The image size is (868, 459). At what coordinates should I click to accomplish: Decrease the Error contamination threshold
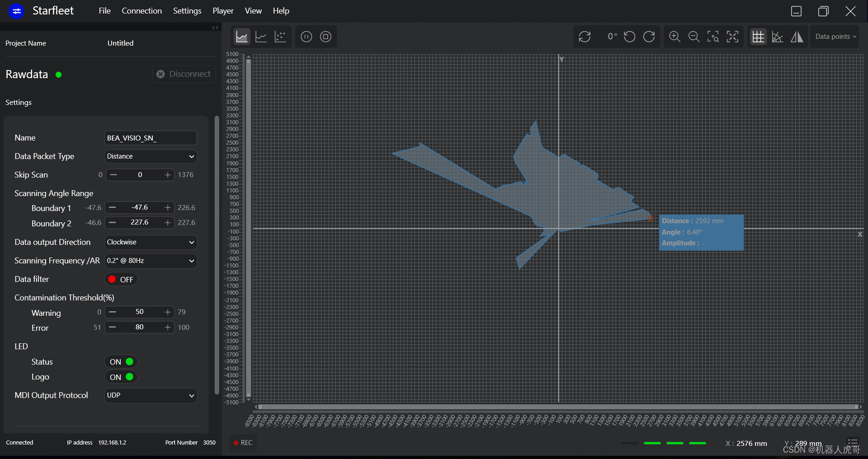pyautogui.click(x=113, y=327)
